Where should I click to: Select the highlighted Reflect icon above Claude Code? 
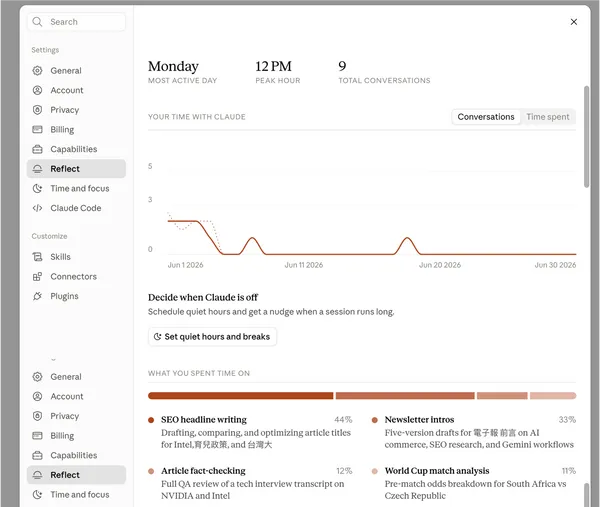point(37,169)
